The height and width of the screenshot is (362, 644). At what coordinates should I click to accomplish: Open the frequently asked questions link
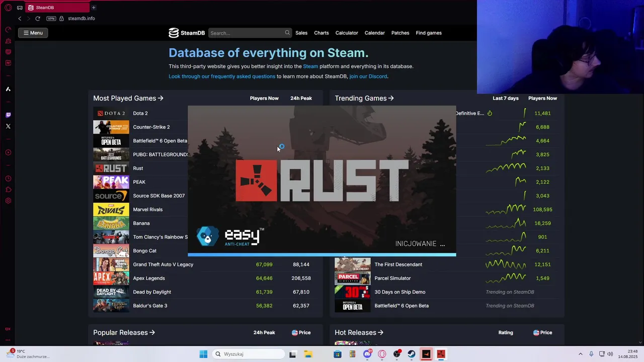(x=222, y=76)
